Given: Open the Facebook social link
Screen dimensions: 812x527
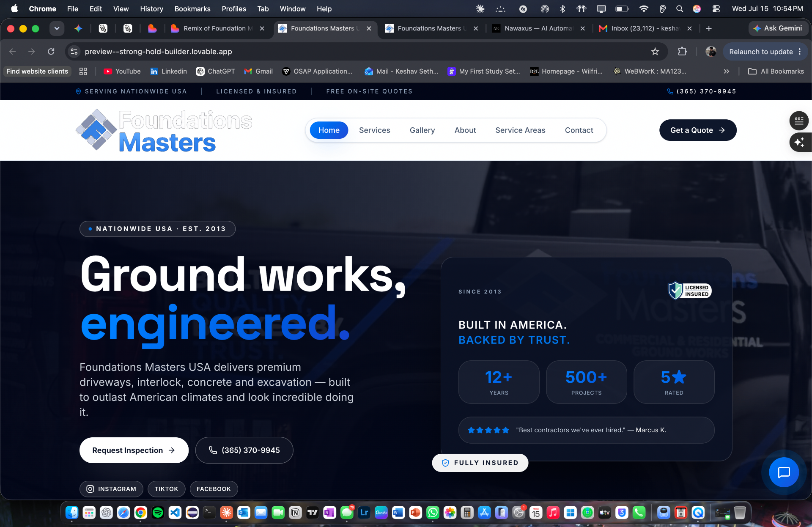Looking at the screenshot, I should coord(214,489).
